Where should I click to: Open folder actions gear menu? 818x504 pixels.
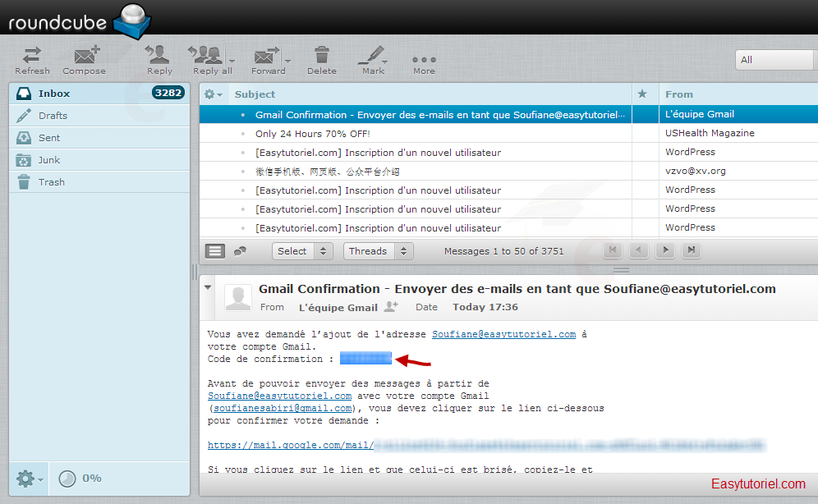tap(30, 479)
